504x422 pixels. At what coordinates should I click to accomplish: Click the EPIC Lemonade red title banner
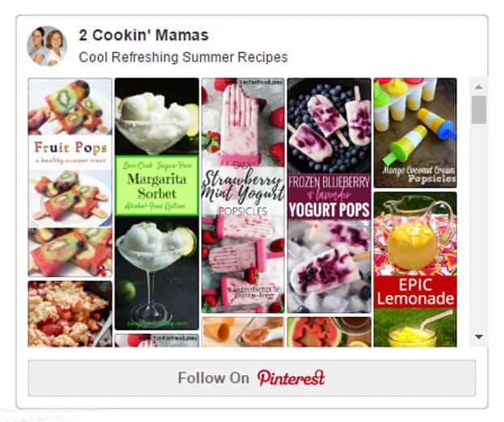[415, 292]
